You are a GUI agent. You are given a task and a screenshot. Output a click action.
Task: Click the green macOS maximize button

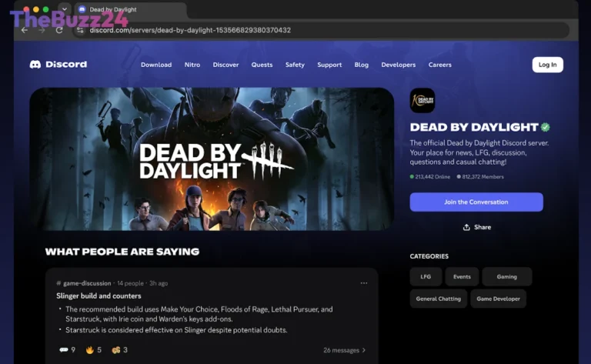(45, 9)
